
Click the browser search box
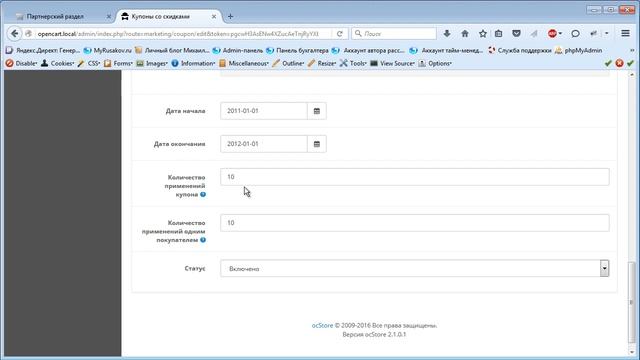[394, 34]
